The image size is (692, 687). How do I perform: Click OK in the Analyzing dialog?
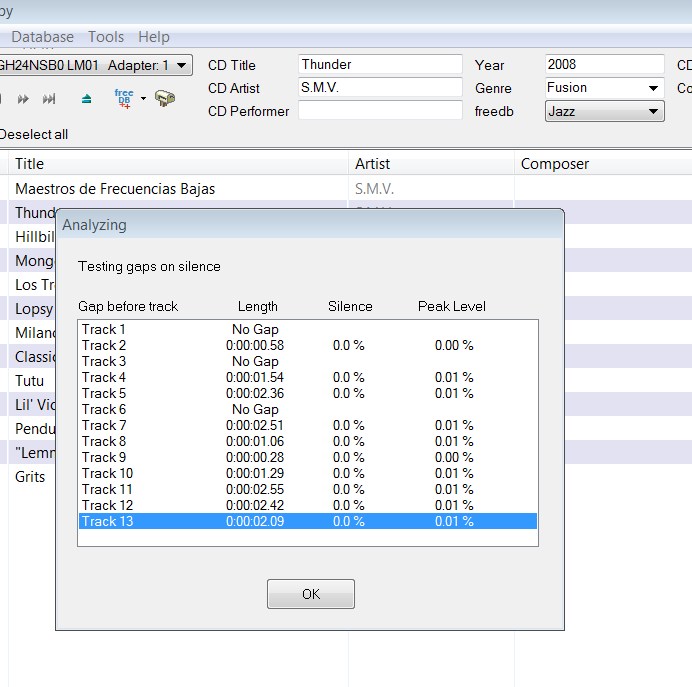311,594
